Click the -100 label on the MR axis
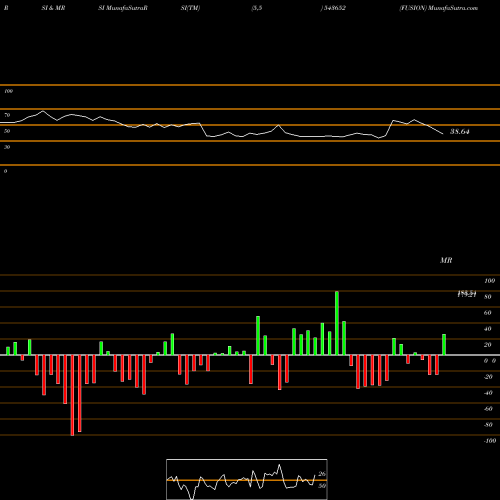 point(490,441)
